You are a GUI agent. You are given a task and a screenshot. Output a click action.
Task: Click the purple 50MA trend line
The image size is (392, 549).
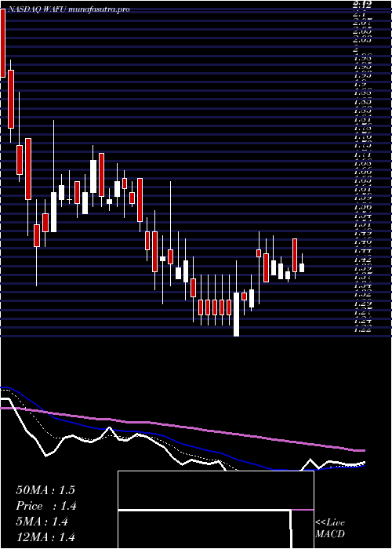pyautogui.click(x=183, y=427)
